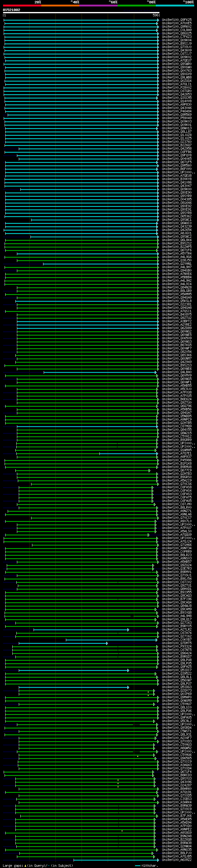197x868 pixels.
Task: Click the green ~80% identity legend segment
Action: click(137, 6)
